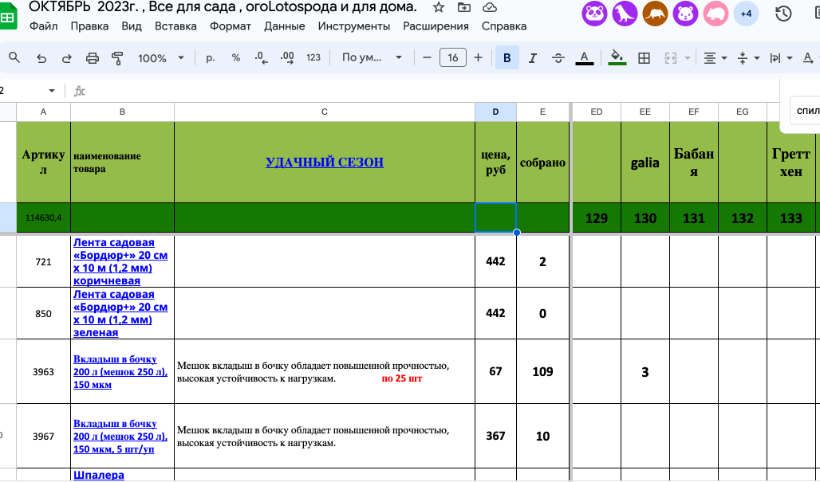Click the Strikethrough formatting icon
The height and width of the screenshot is (482, 820).
tap(557, 58)
